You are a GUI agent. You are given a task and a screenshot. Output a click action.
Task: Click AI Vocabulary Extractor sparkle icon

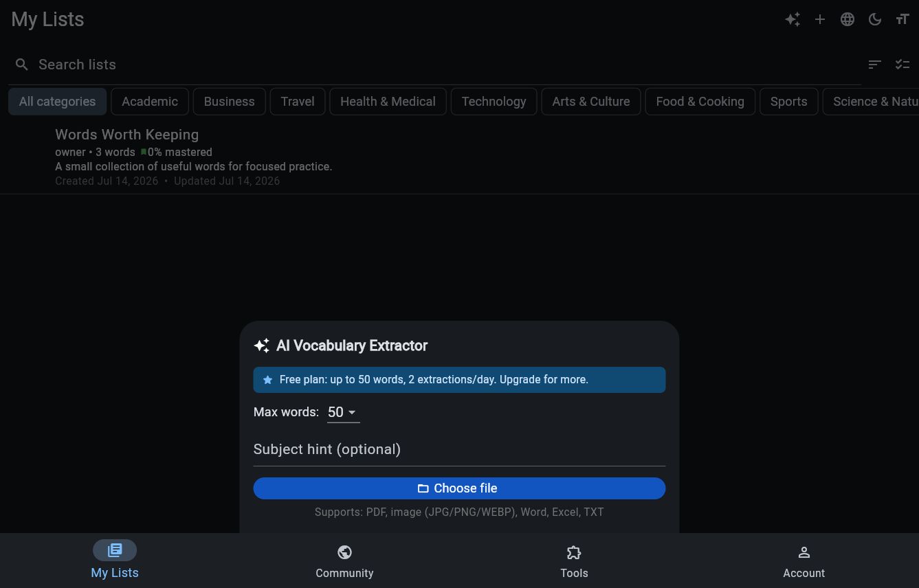click(262, 346)
